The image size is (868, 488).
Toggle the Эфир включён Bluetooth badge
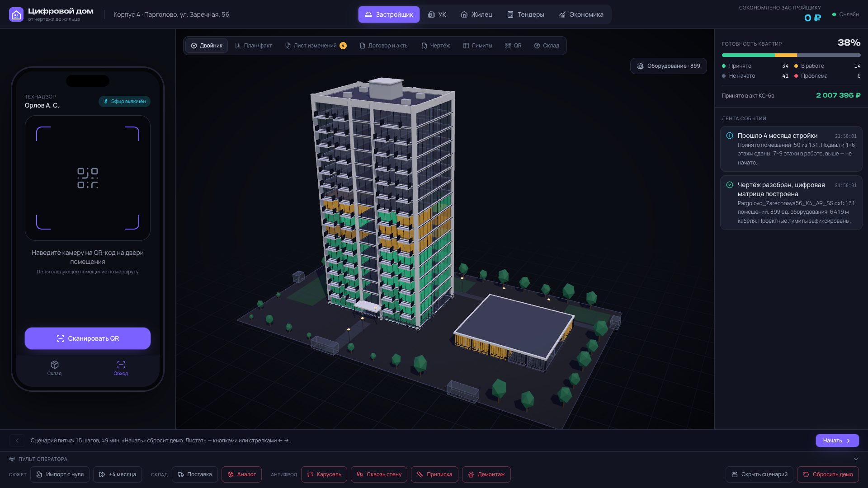point(125,101)
